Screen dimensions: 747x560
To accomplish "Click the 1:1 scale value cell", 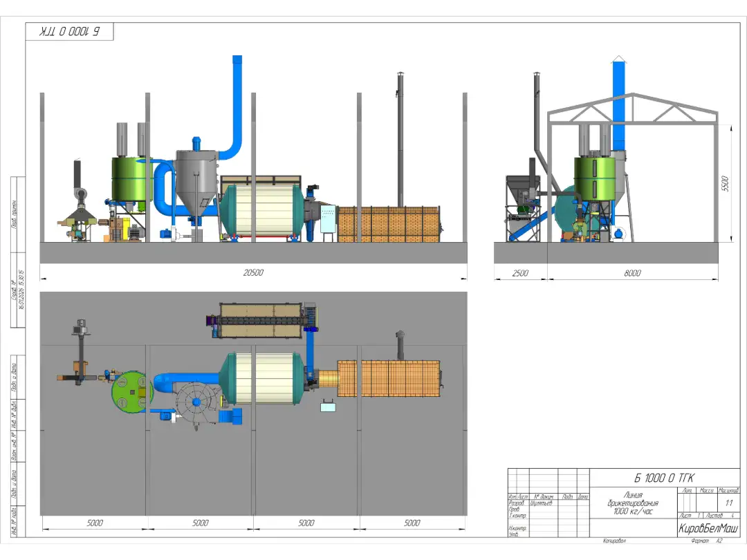I will (x=729, y=503).
